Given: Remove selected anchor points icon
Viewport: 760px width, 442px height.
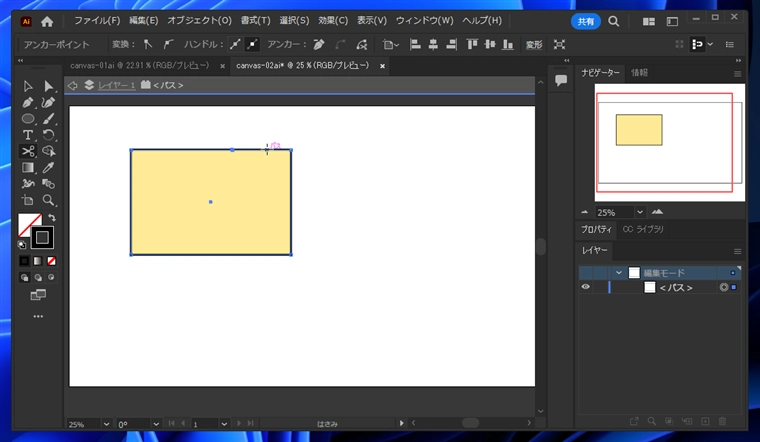Looking at the screenshot, I should point(319,45).
